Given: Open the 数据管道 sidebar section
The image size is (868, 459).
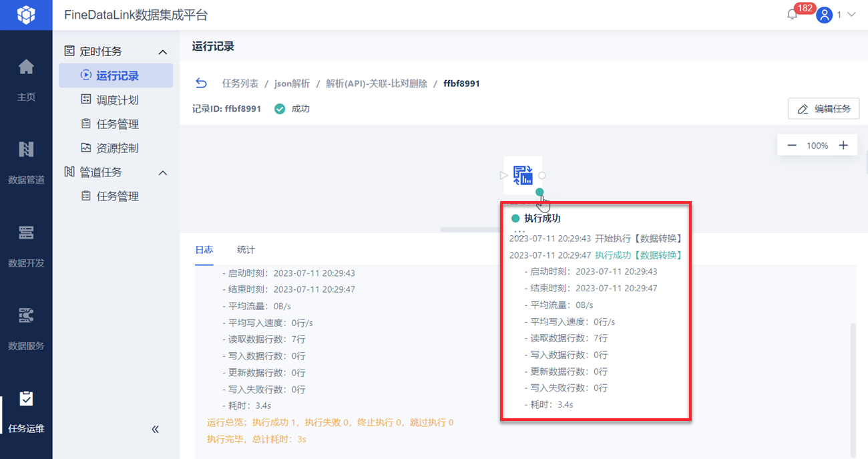Looking at the screenshot, I should coord(26,162).
